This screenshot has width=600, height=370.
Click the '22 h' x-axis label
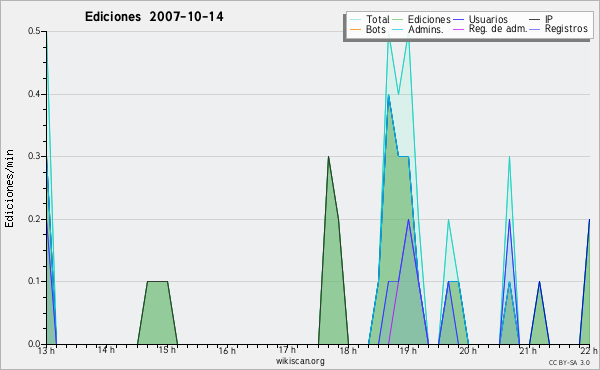(x=589, y=350)
